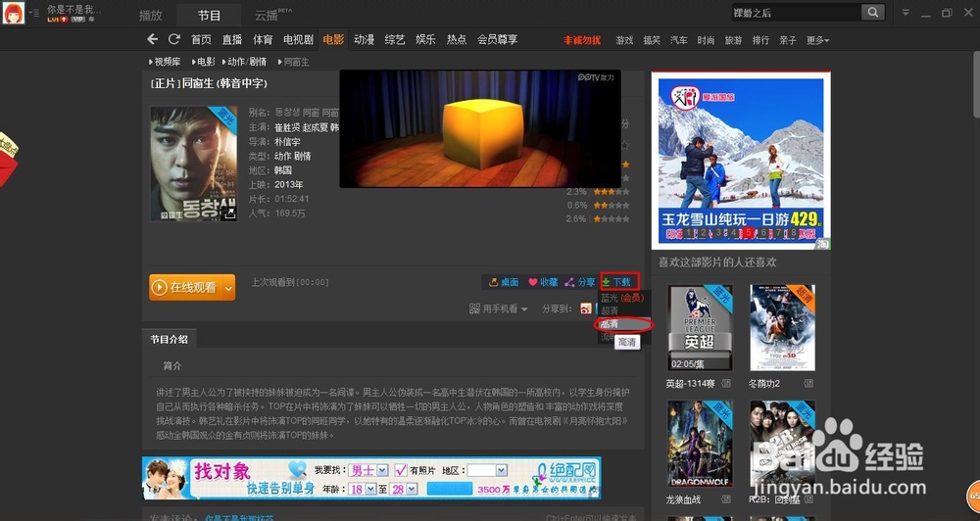Open the 冬荫功2 movie thumbnail

(782, 327)
